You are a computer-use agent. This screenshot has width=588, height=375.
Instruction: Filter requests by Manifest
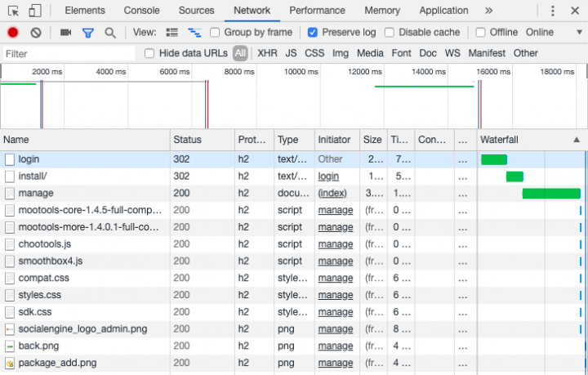(x=487, y=53)
